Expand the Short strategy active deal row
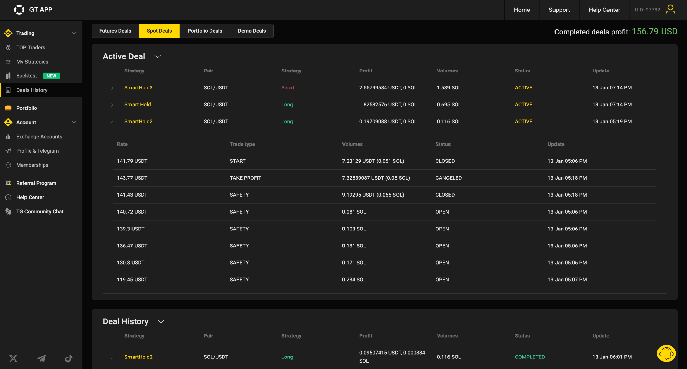This screenshot has width=687, height=369. pos(112,88)
